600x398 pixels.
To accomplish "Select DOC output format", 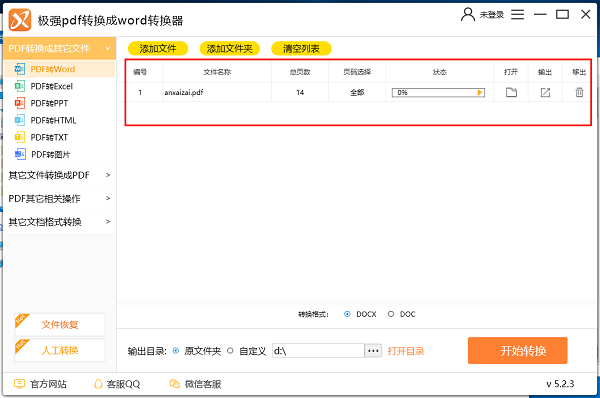I will (x=391, y=314).
